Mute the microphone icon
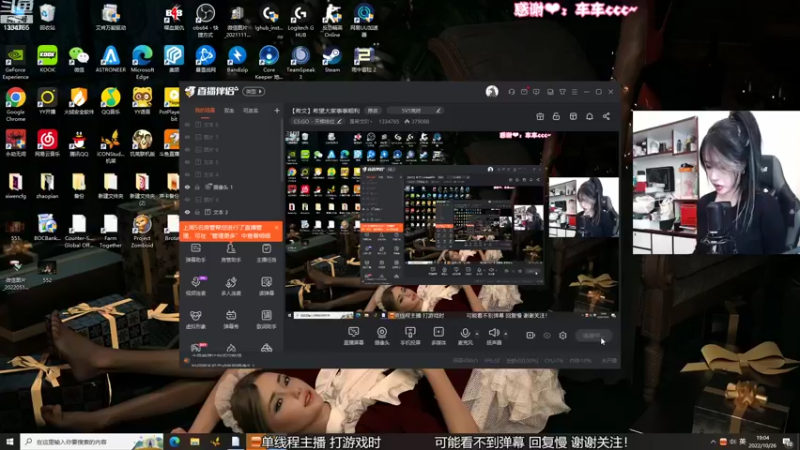Viewport: 800px width, 450px height. tap(465, 333)
